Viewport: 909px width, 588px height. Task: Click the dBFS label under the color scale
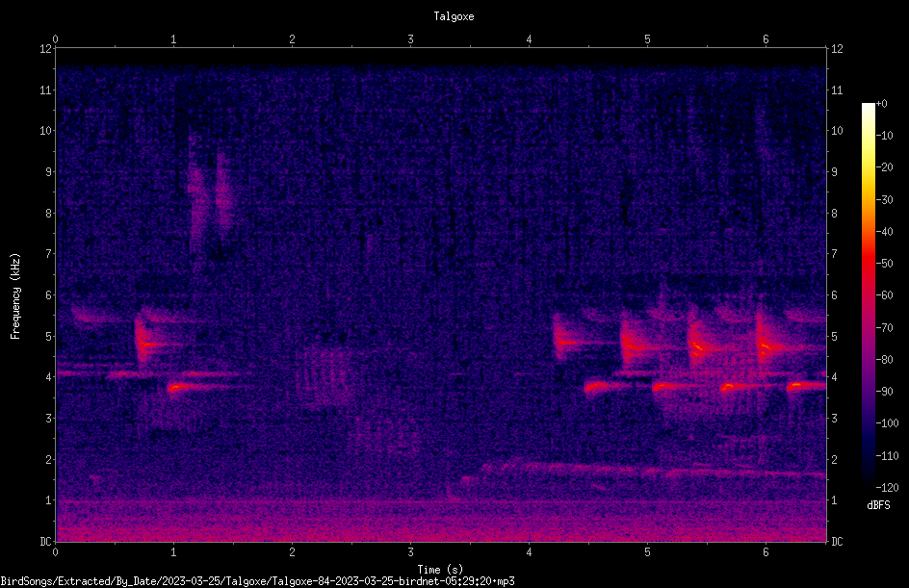tap(878, 505)
